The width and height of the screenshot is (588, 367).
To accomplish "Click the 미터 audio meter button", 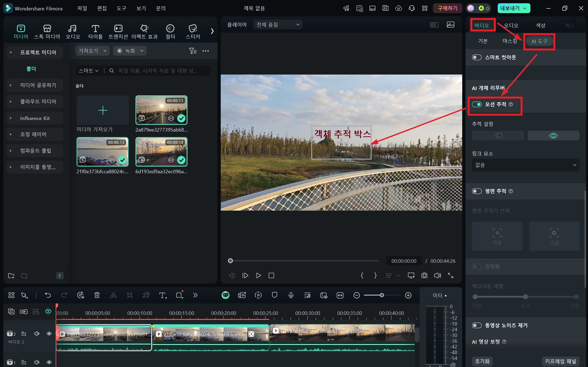I will coord(440,295).
